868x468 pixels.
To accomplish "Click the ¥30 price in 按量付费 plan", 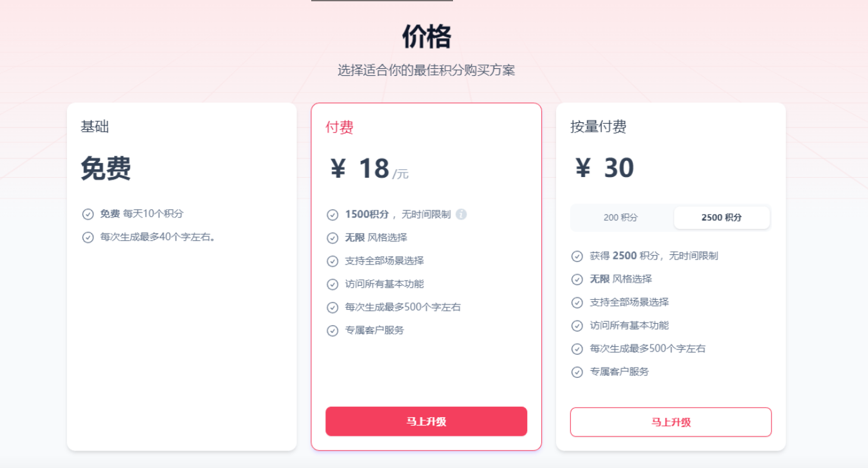I will tap(605, 168).
